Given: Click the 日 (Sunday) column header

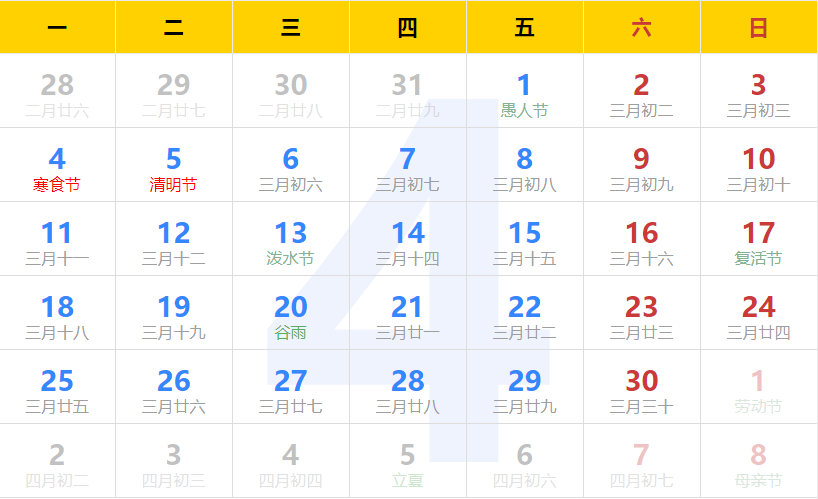Looking at the screenshot, I should click(758, 28).
